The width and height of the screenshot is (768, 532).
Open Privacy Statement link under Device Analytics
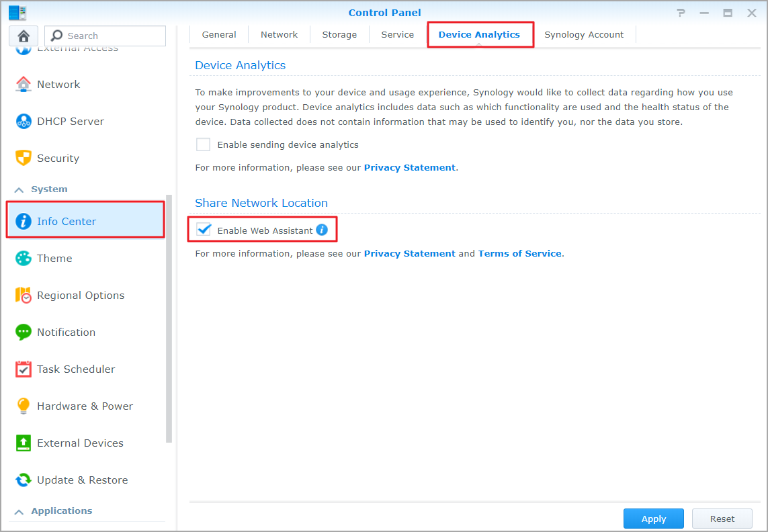click(x=409, y=167)
